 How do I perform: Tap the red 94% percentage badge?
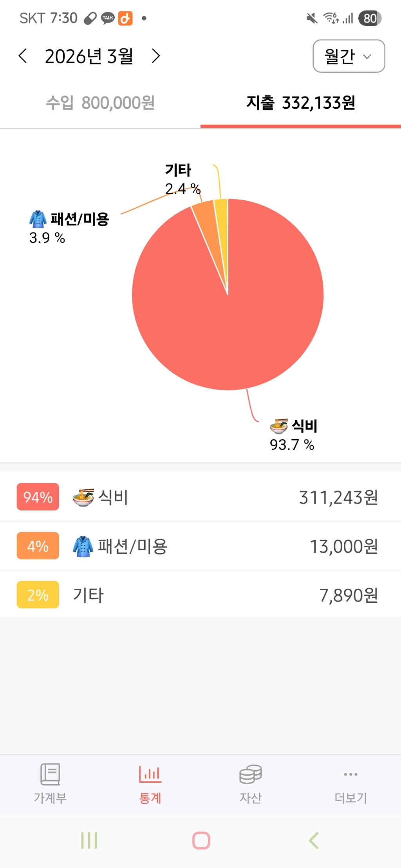[38, 497]
